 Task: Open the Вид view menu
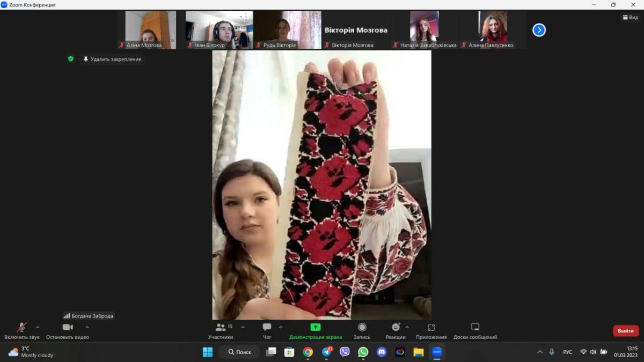click(631, 17)
